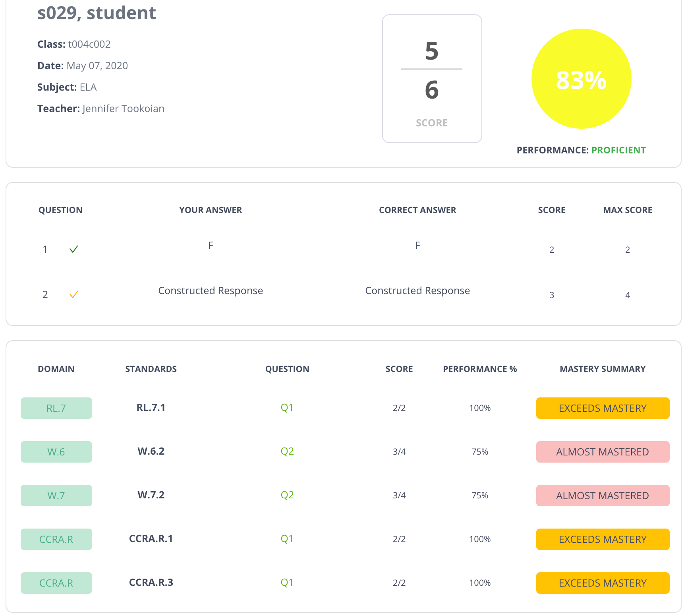The image size is (684, 616).
Task: Click the teacher name 'Jennifer Tookoian'
Action: pyautogui.click(x=124, y=108)
